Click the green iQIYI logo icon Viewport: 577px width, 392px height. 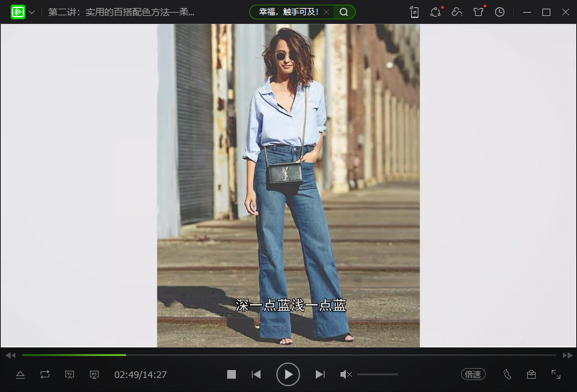pyautogui.click(x=18, y=12)
